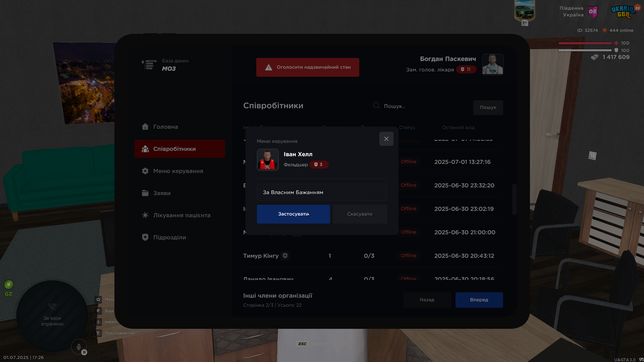Open Богдан Паскевич profile avatar
This screenshot has width=644, height=362.
tap(493, 64)
